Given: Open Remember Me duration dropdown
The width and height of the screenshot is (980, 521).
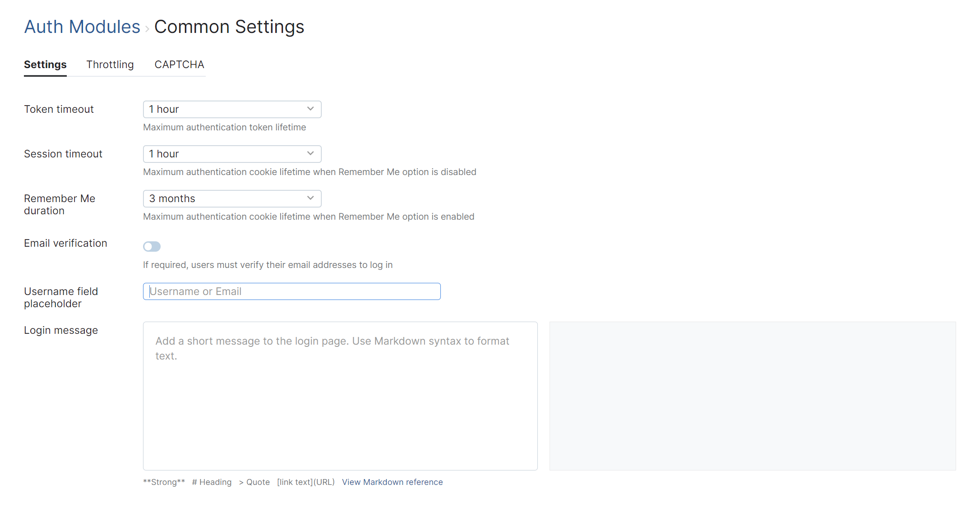Looking at the screenshot, I should 232,198.
